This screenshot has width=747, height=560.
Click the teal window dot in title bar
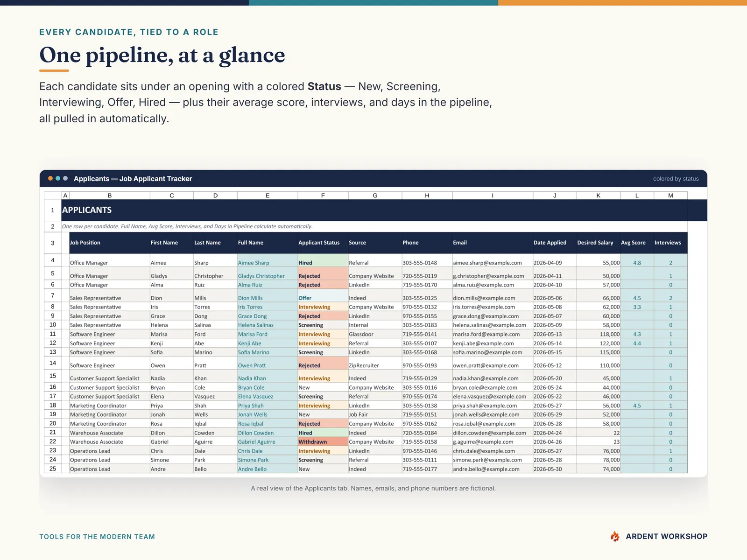click(x=58, y=178)
